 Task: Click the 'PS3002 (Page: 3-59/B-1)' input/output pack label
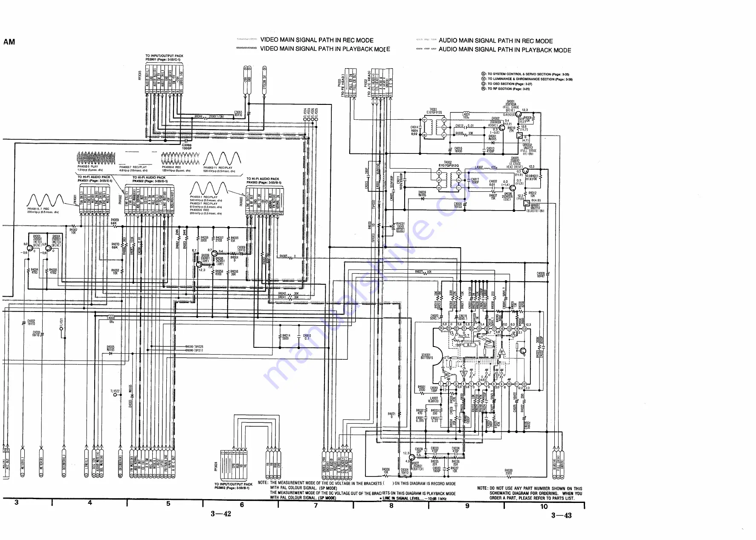(232, 488)
